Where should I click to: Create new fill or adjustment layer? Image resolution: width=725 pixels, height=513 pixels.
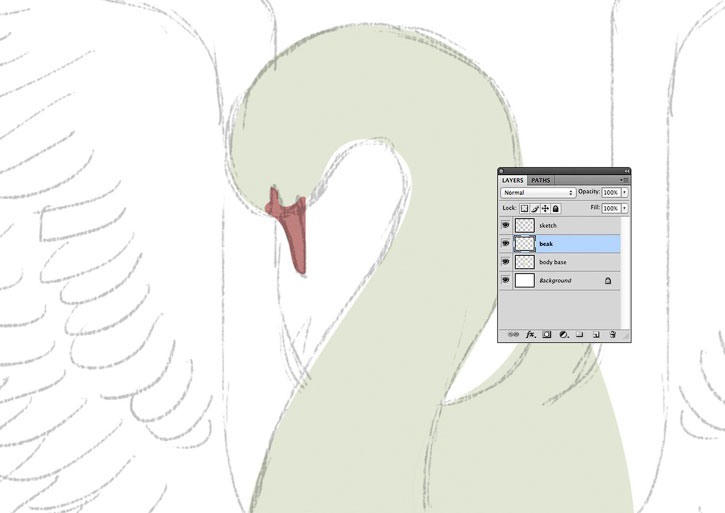(x=563, y=334)
